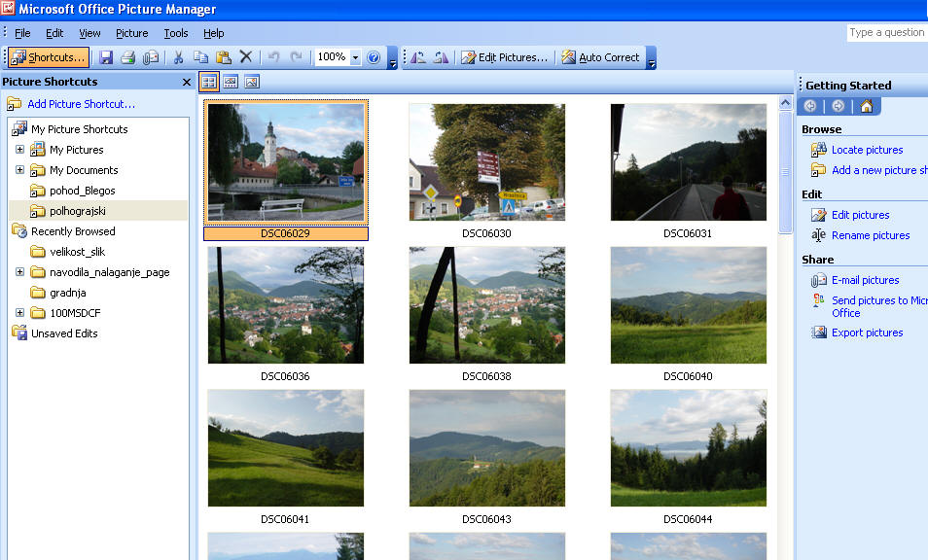The height and width of the screenshot is (560, 928).
Task: Open the Tools menu
Action: tap(176, 33)
